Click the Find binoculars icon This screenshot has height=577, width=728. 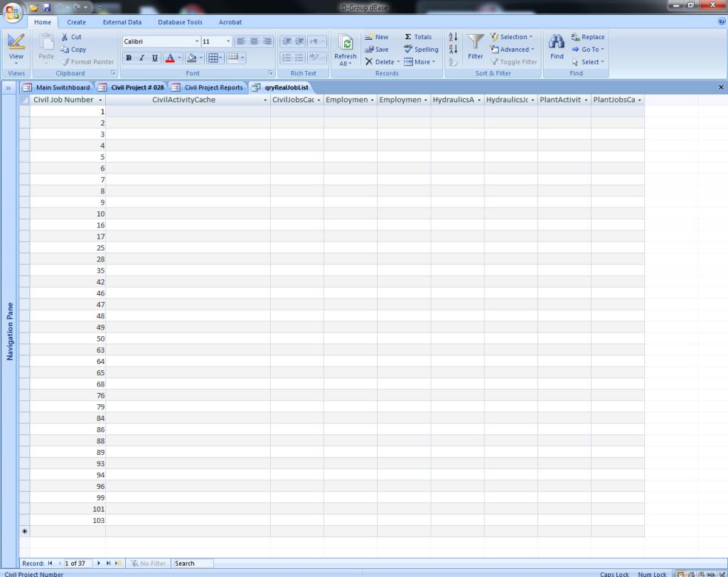click(556, 41)
